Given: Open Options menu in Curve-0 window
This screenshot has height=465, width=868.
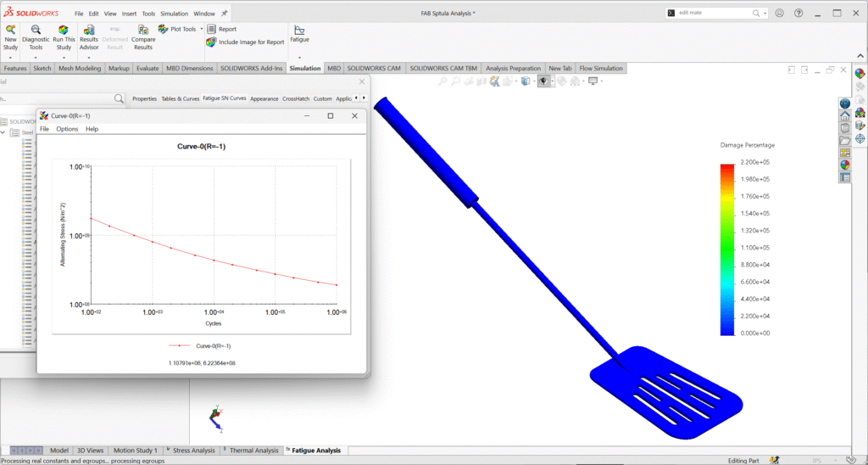Looking at the screenshot, I should click(x=67, y=129).
